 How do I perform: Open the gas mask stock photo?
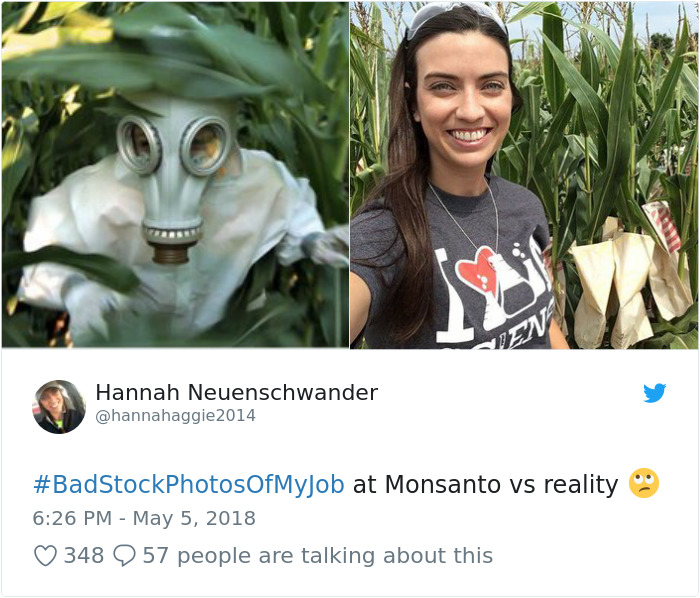[x=175, y=175]
